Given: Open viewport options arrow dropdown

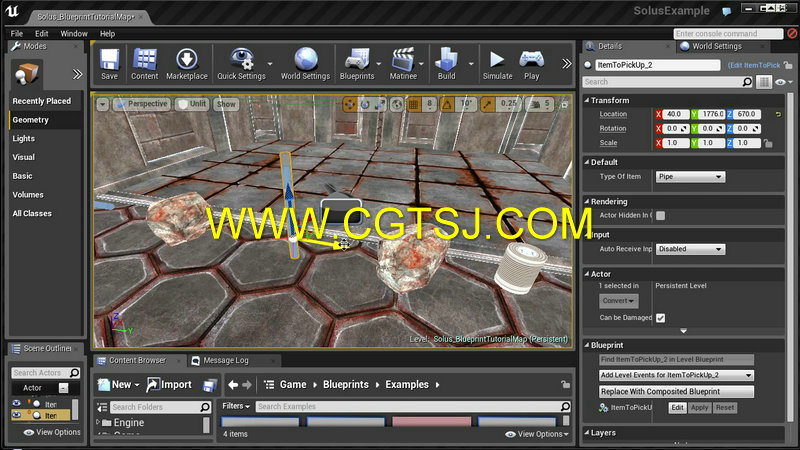Looking at the screenshot, I should [103, 104].
